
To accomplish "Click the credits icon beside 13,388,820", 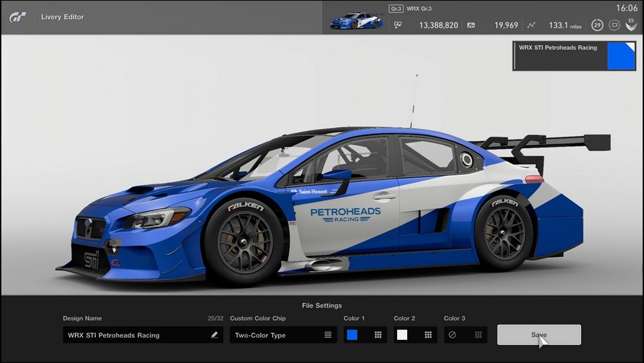I will pyautogui.click(x=397, y=25).
